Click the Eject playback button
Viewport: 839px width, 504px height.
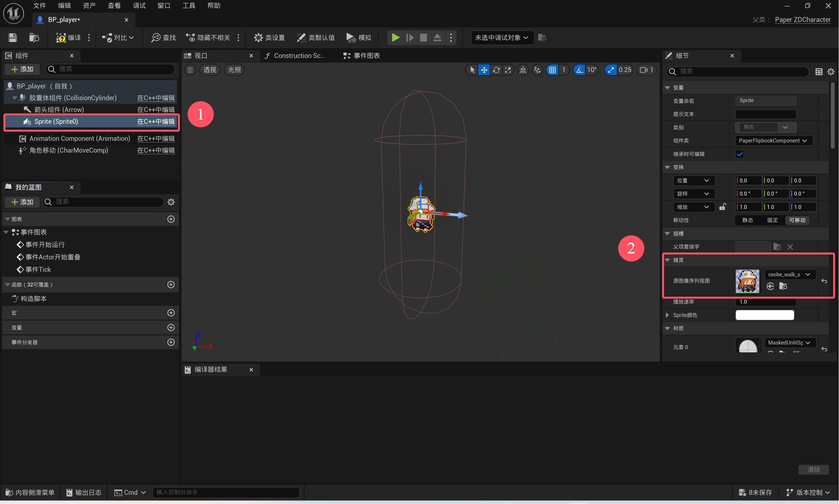click(437, 38)
